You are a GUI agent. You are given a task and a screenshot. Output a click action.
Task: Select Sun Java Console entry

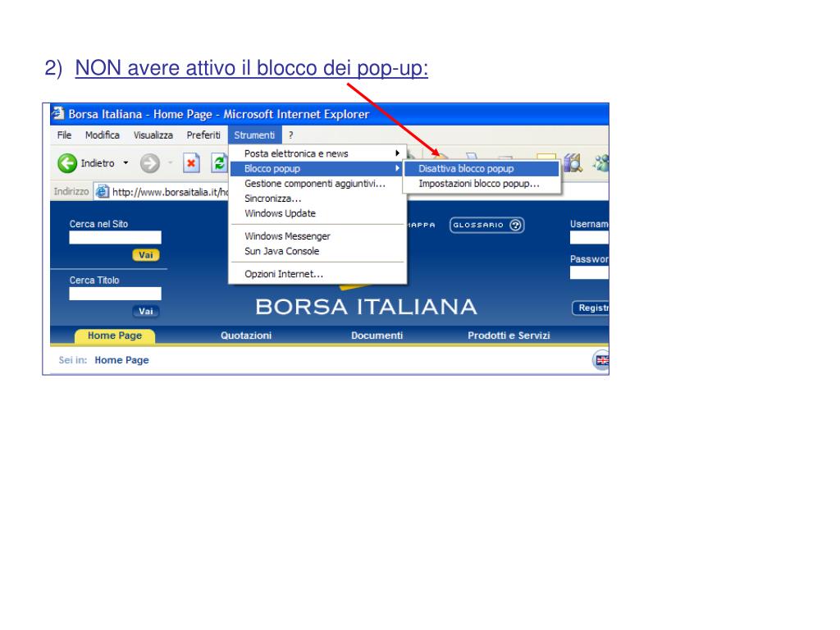317,251
